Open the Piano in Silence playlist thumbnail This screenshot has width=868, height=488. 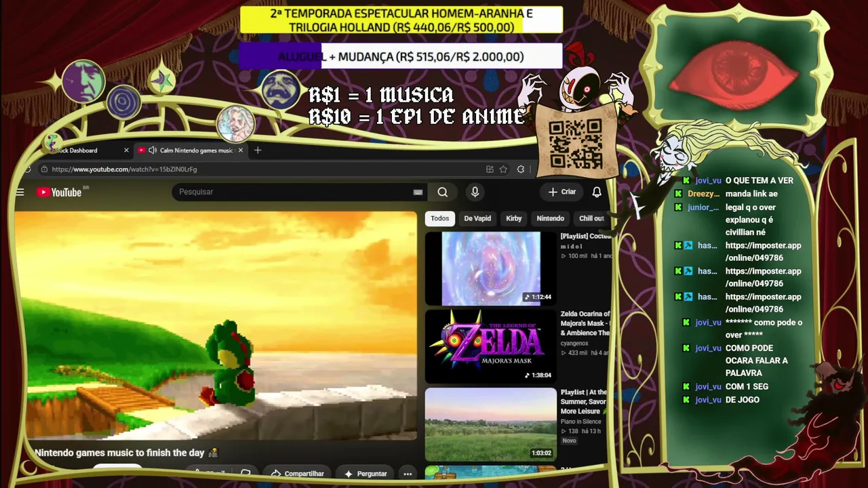click(491, 424)
